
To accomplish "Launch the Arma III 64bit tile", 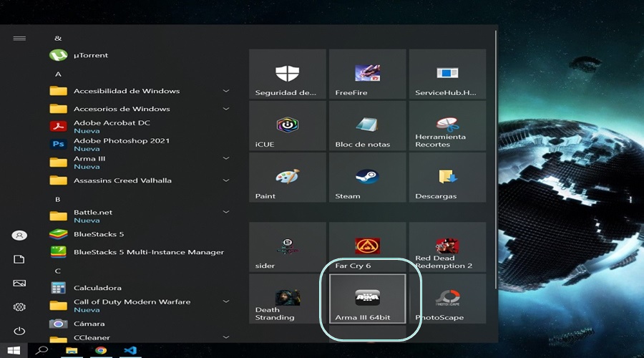I will click(x=368, y=299).
